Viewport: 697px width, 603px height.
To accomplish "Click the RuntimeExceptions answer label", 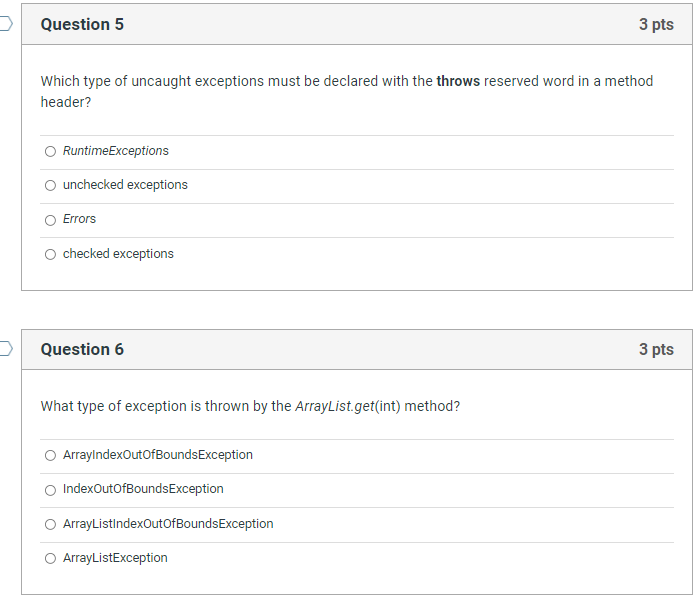I will pyautogui.click(x=116, y=151).
